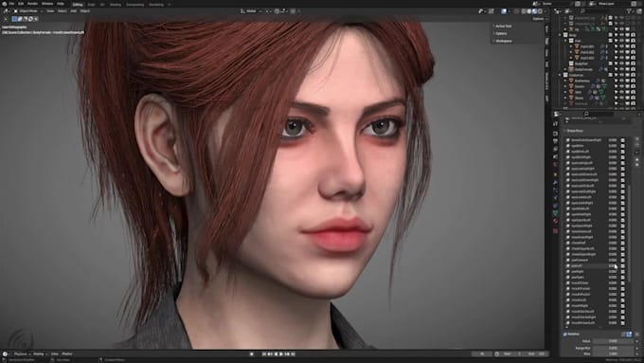Open the timeline Keying popover

click(x=39, y=354)
